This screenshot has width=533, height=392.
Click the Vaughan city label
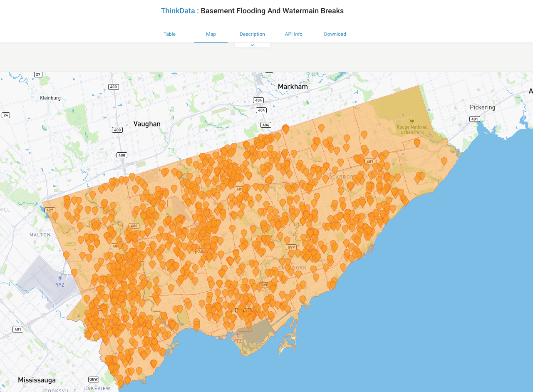point(147,124)
